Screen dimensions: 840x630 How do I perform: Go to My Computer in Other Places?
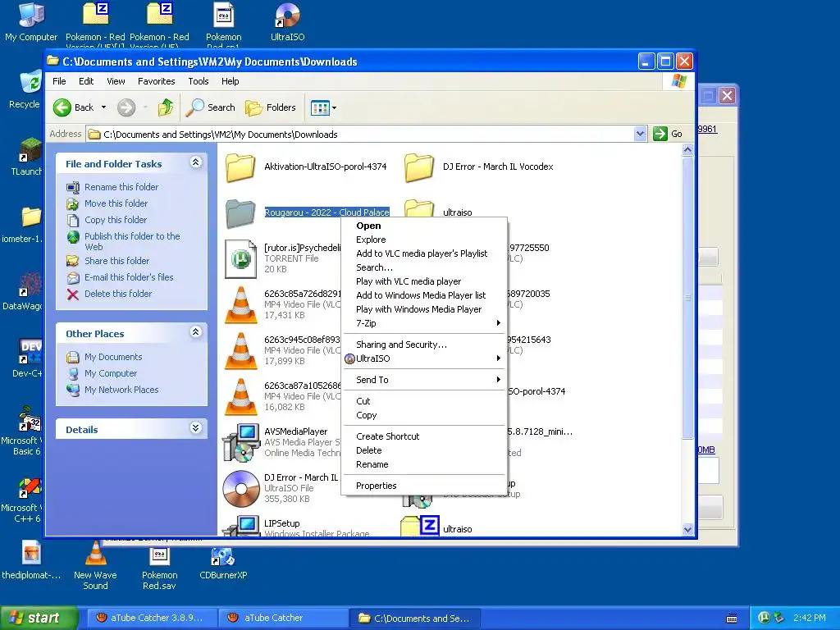111,374
